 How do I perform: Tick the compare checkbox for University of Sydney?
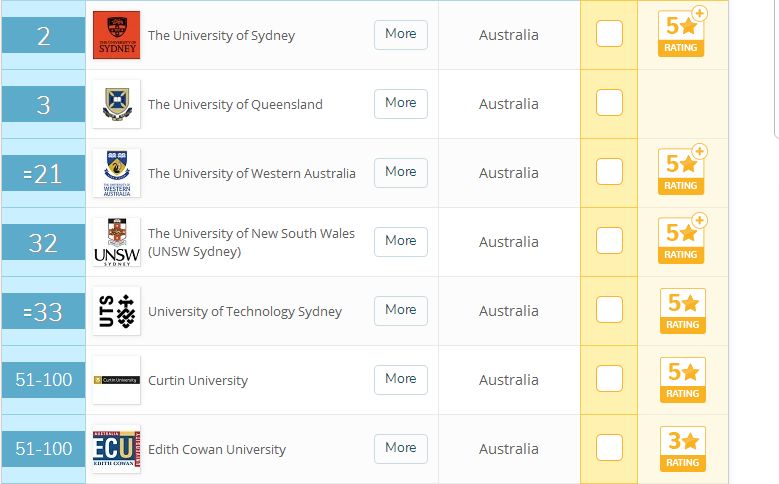point(609,34)
